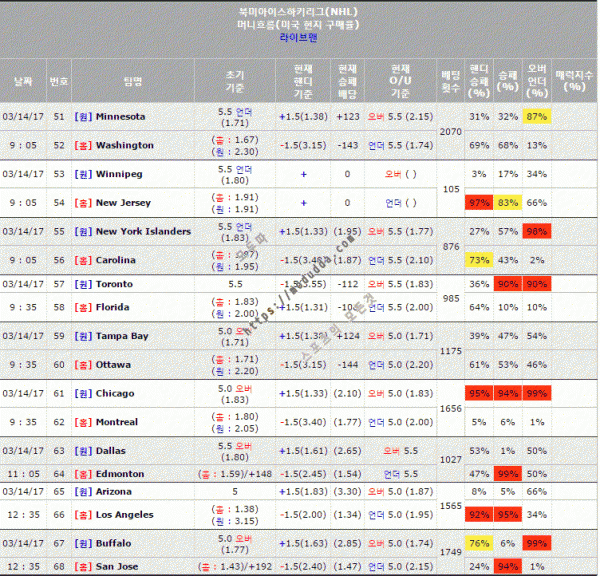Click New Jersey's yellow 83% win cell
The height and width of the screenshot is (576, 600).
tap(508, 202)
